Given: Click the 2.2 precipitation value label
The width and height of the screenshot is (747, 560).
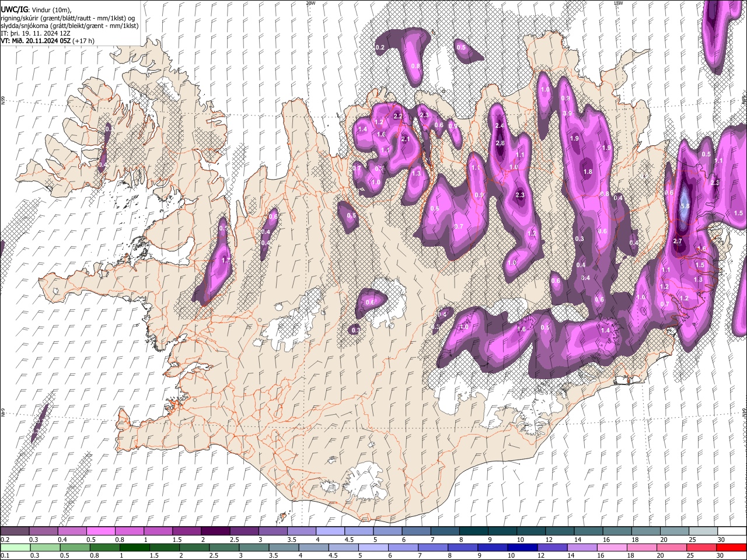Looking at the screenshot, I should (399, 117).
